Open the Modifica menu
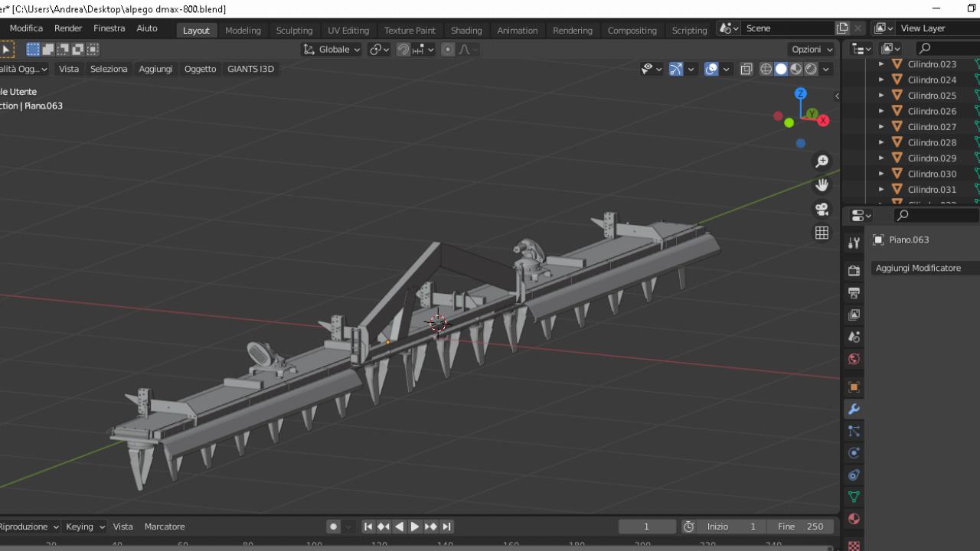The width and height of the screenshot is (980, 551). click(26, 28)
